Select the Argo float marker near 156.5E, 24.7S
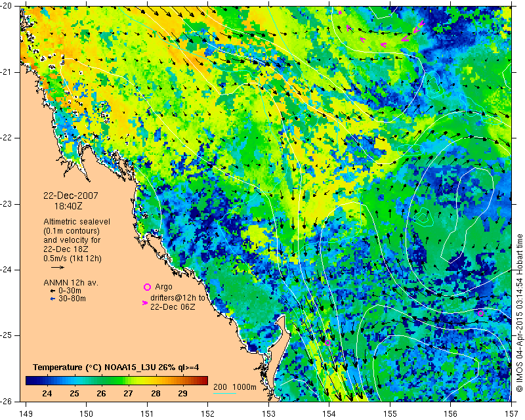 [x=480, y=314]
